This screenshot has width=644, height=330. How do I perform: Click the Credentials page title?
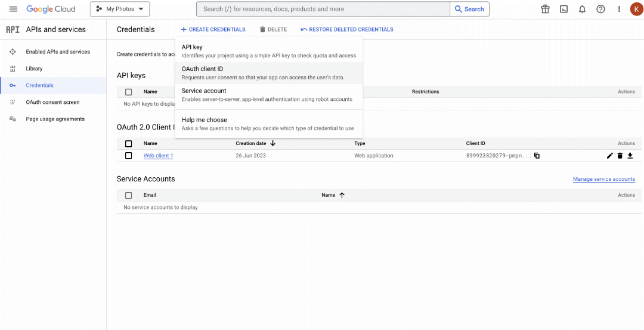click(135, 30)
